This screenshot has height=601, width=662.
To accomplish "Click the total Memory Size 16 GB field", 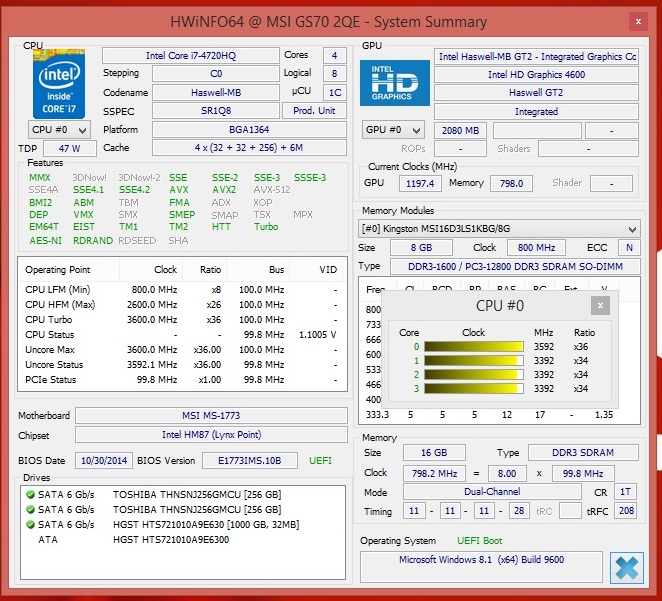I will pos(434,453).
